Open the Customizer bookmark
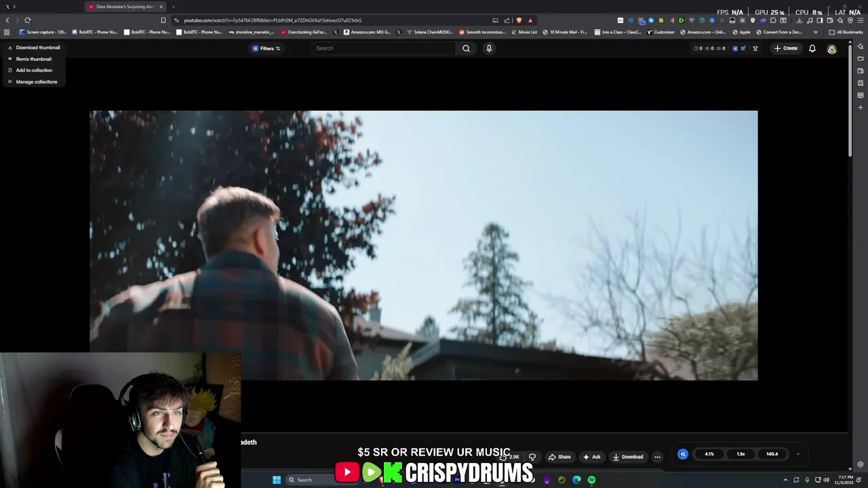 coord(660,32)
